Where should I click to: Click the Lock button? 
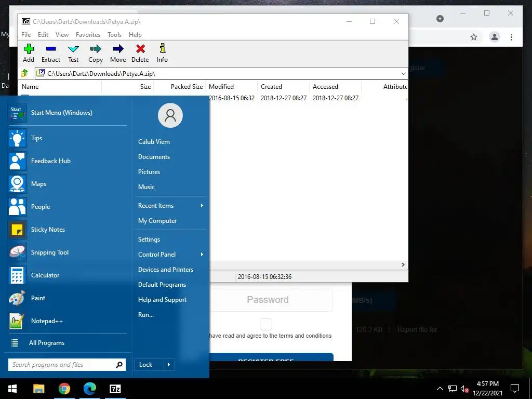pyautogui.click(x=149, y=365)
